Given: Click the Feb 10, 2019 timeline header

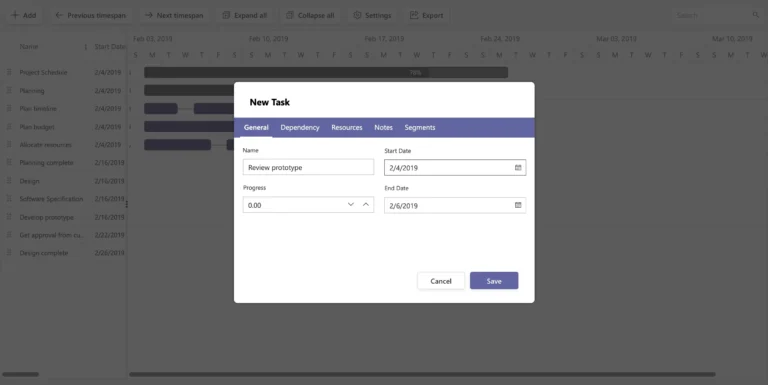Looking at the screenshot, I should (268, 39).
